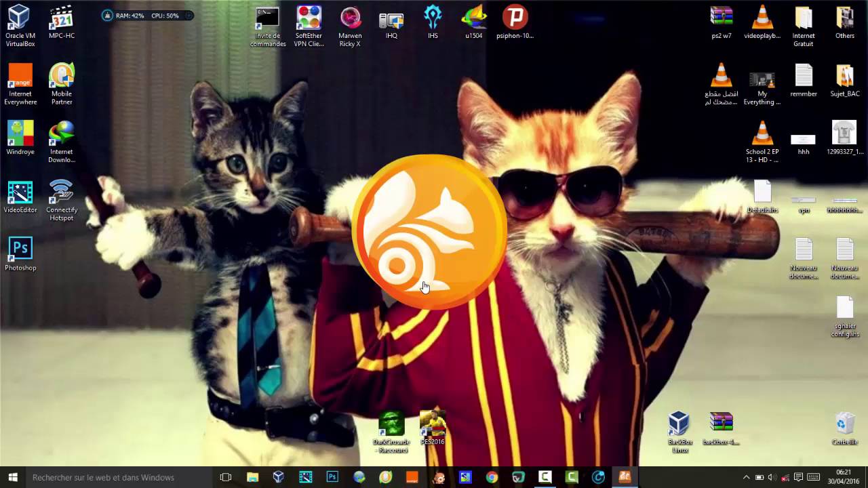Open Others folder on desktop
This screenshot has width=868, height=488.
pos(845,24)
